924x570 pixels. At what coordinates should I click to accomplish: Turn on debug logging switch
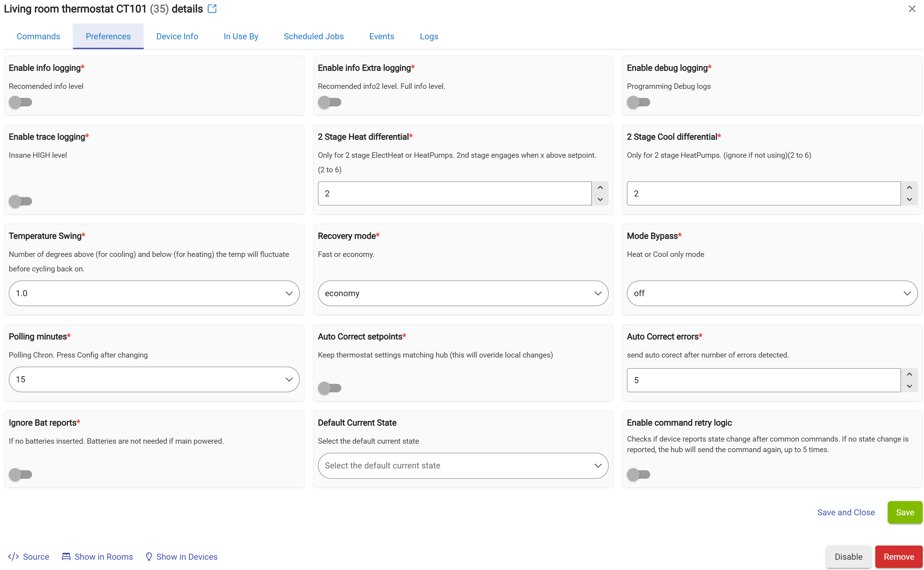tap(638, 102)
